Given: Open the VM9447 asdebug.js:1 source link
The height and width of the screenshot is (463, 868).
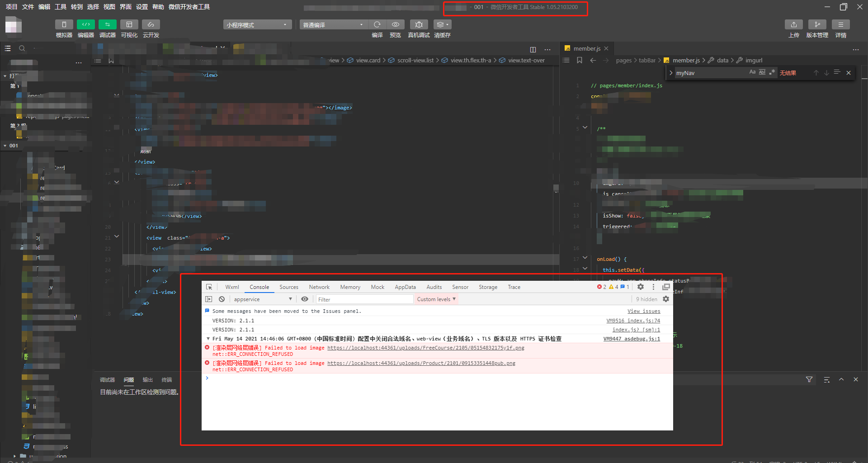Looking at the screenshot, I should pos(632,339).
